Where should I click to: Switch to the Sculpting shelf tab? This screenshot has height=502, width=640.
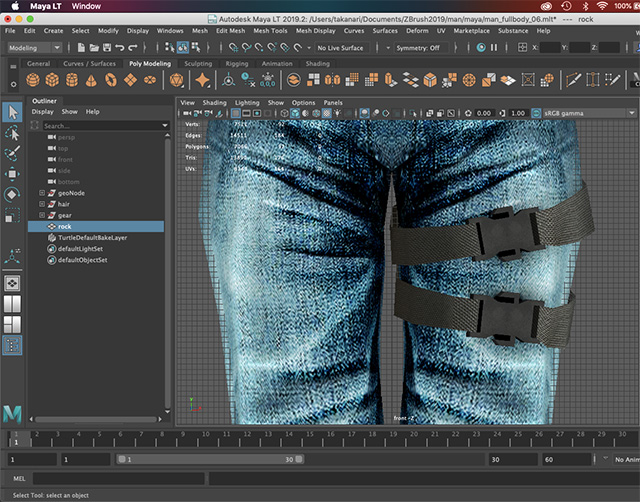pyautogui.click(x=197, y=63)
